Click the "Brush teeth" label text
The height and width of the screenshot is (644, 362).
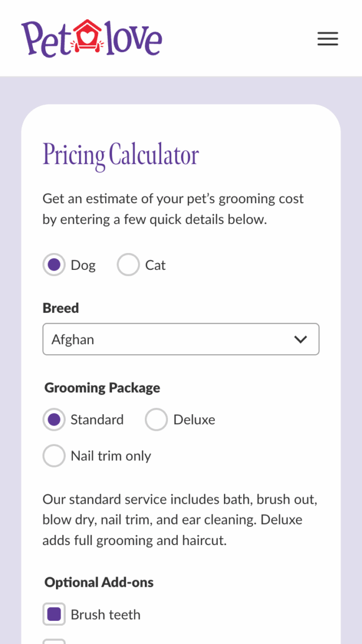click(x=105, y=615)
